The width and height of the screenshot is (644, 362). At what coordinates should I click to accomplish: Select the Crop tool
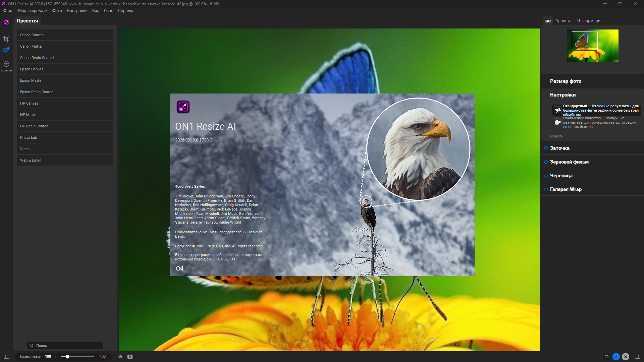[6, 39]
